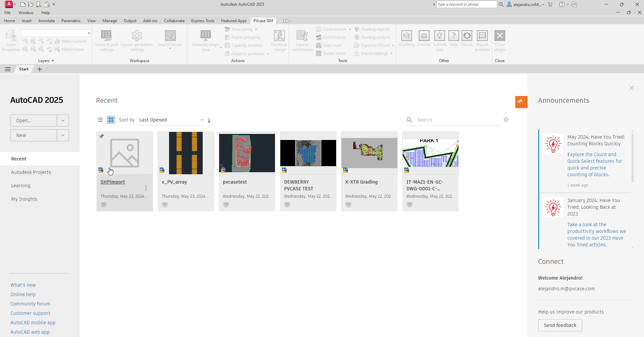
Task: Toggle the announcements pin button
Action: click(521, 102)
